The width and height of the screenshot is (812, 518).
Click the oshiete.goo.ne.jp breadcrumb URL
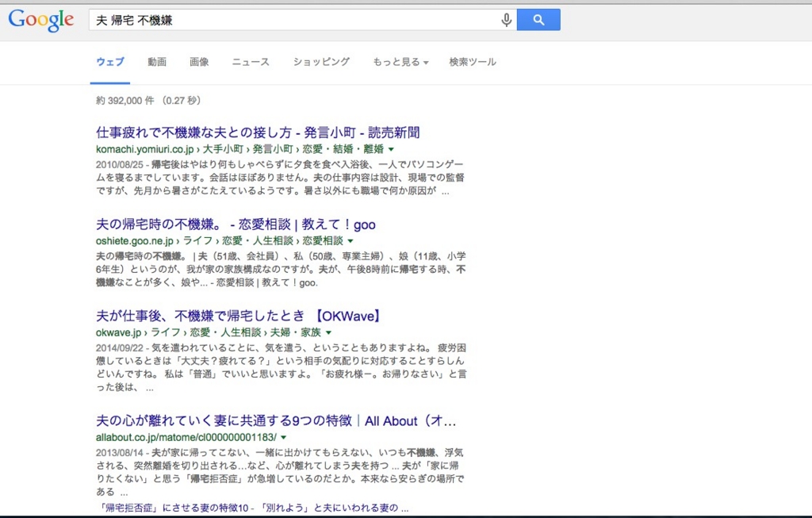pyautogui.click(x=220, y=241)
